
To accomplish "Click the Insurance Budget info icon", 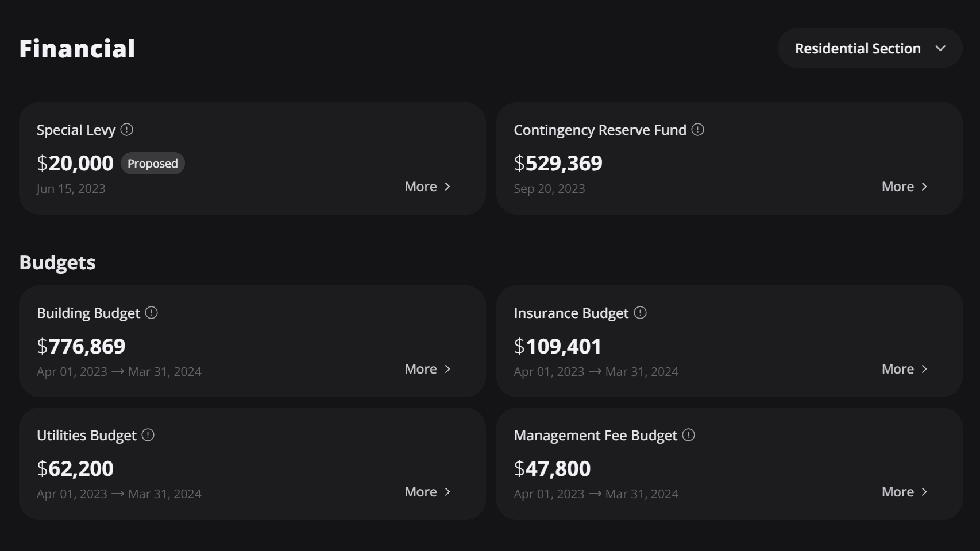I will [639, 313].
